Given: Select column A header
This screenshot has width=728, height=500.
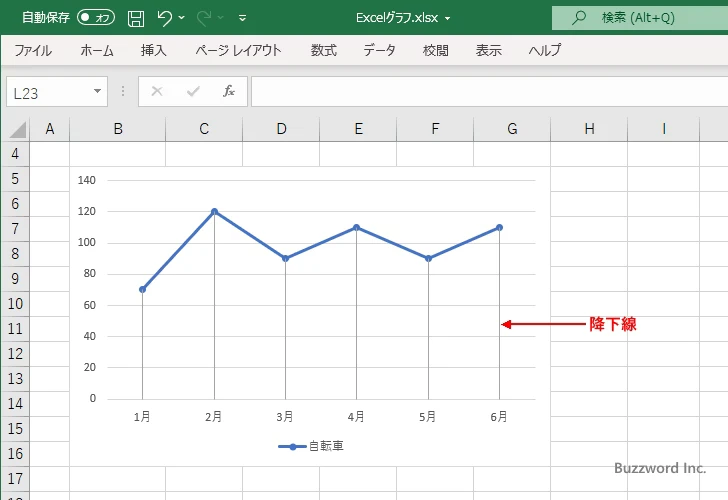Looking at the screenshot, I should pos(50,129).
